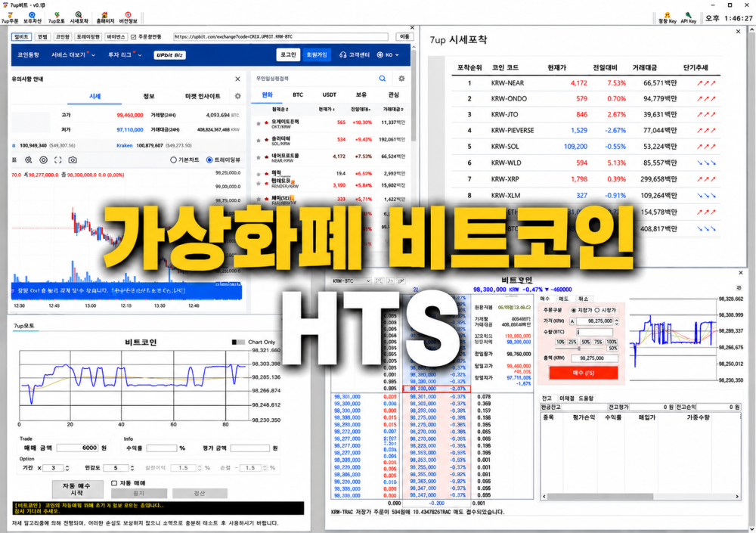
Task: Open the 미체결 tab
Action: [566, 398]
